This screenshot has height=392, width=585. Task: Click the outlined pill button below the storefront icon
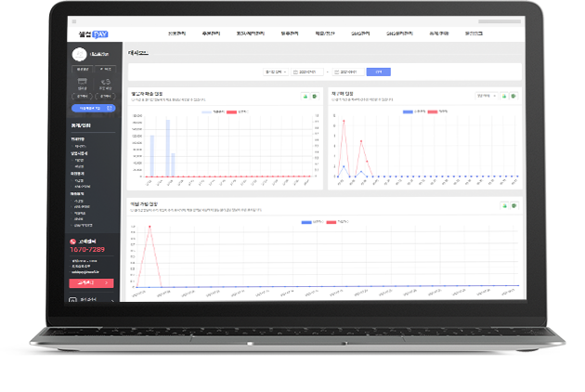click(82, 97)
